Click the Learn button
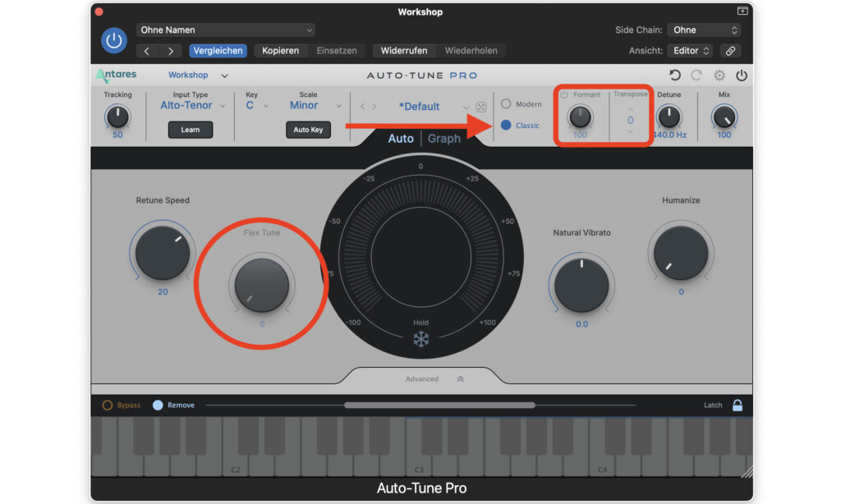The image size is (841, 504). 191,130
